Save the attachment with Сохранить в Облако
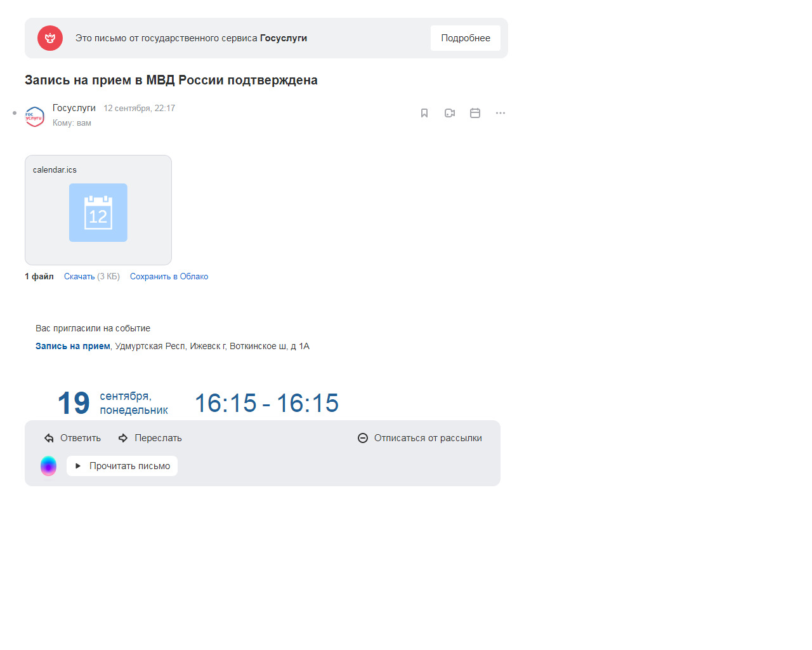The height and width of the screenshot is (650, 812). pyautogui.click(x=169, y=276)
